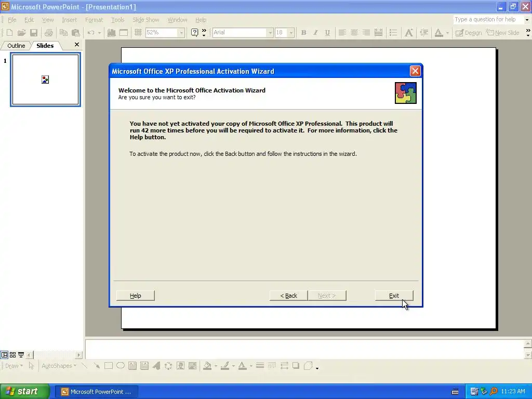Open the Draw menu dropdown
Viewport: 532px width, 399px height.
click(x=14, y=366)
